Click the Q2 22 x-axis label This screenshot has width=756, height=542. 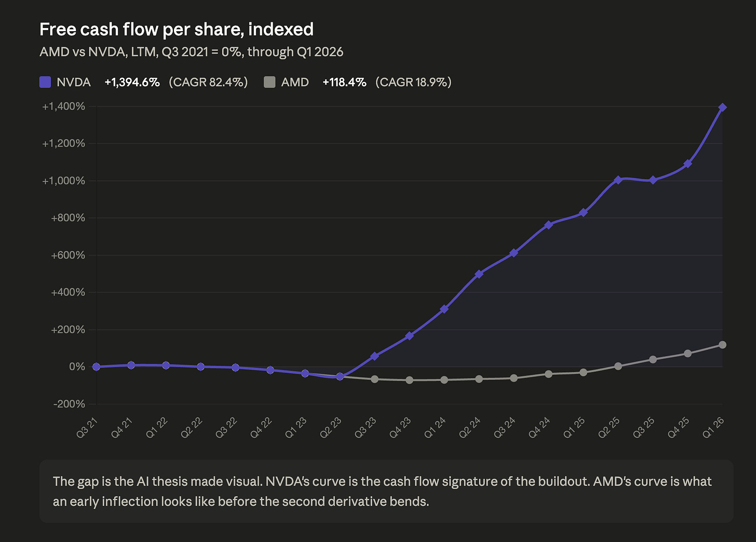coord(191,427)
